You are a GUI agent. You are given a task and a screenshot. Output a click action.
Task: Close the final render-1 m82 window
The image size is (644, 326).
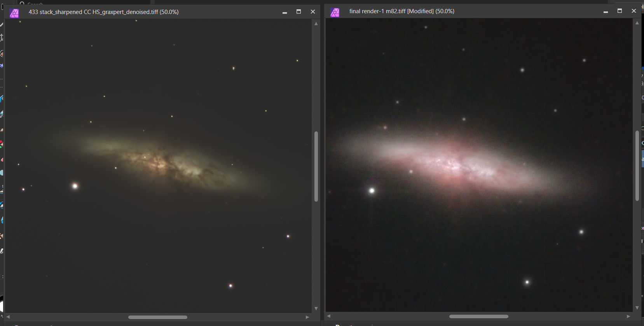(x=634, y=11)
